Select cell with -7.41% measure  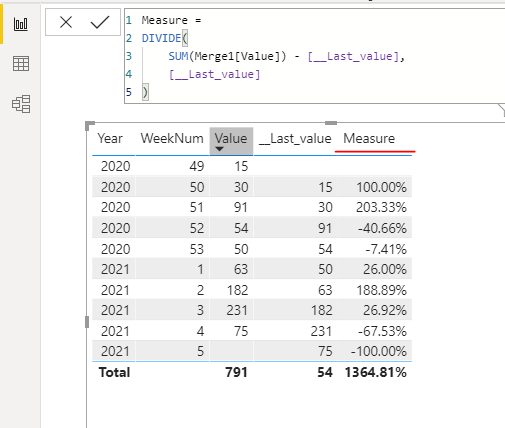386,249
